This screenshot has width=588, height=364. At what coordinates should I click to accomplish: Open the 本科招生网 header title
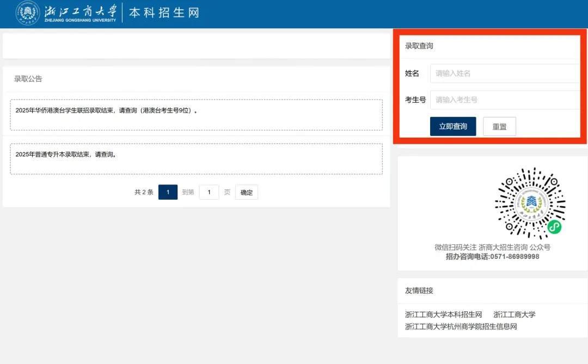[164, 13]
